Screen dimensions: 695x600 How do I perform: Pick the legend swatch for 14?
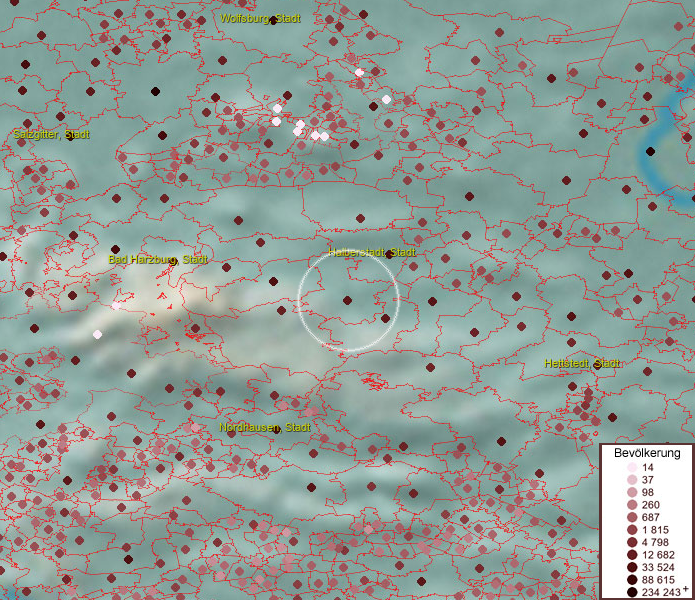coord(632,467)
